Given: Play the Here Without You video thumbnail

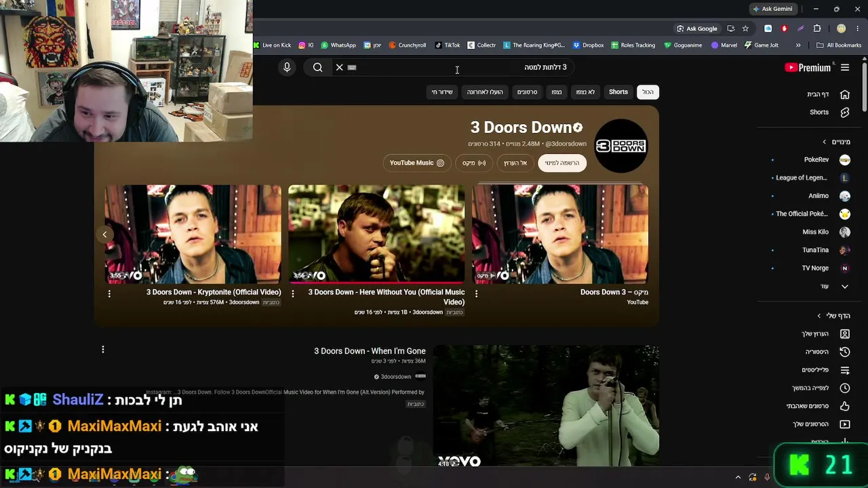Looking at the screenshot, I should tap(376, 235).
